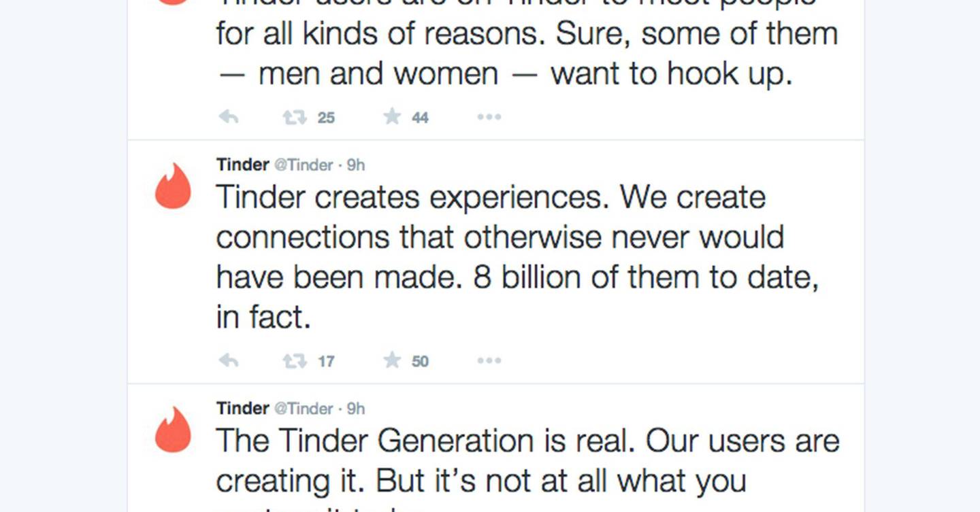
Task: Open @Tinder handle on Generation tweet
Action: 304,409
